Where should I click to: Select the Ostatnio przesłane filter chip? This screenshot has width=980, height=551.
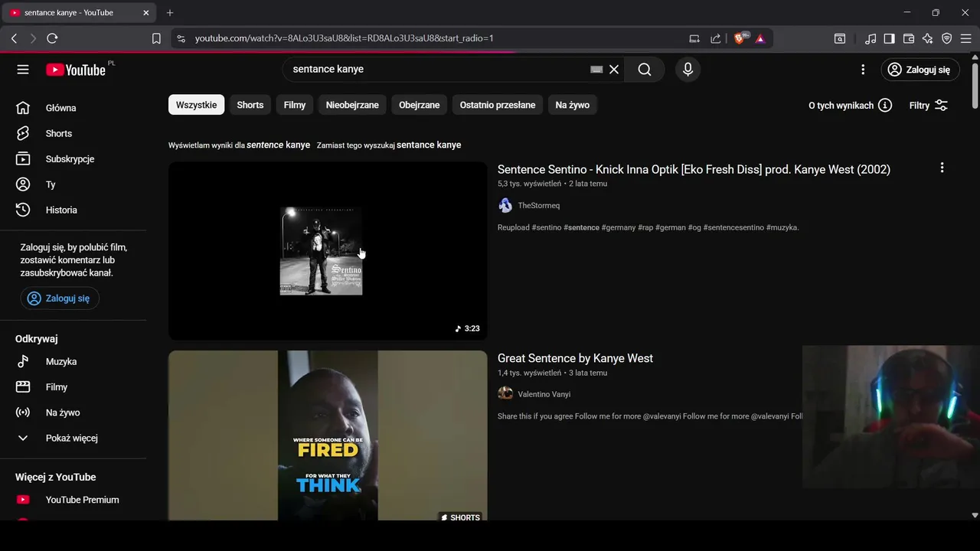point(498,105)
